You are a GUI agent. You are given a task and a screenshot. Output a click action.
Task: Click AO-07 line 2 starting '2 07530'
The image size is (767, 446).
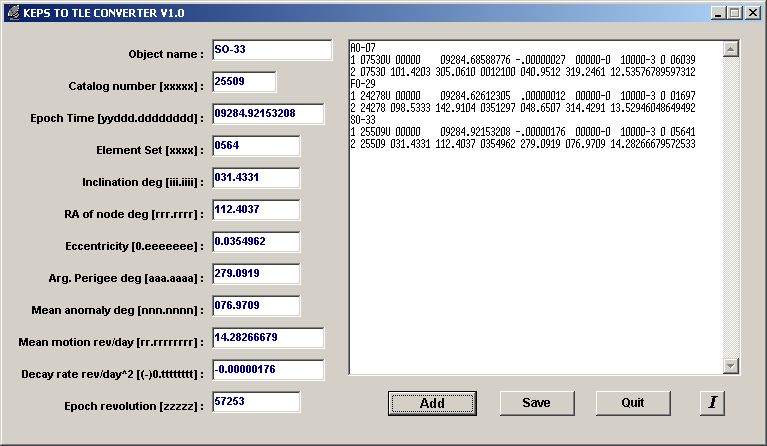click(x=522, y=72)
